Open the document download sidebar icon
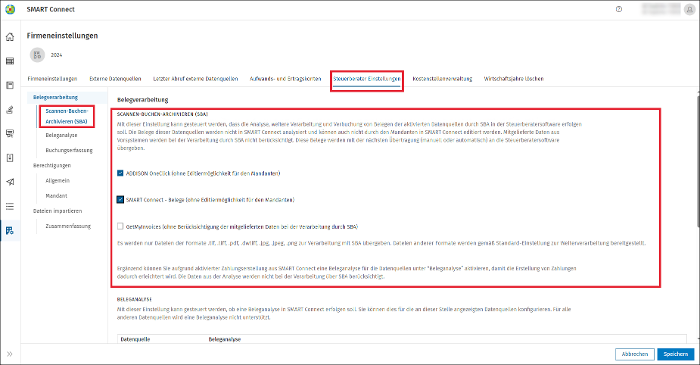The image size is (700, 365). click(10, 158)
